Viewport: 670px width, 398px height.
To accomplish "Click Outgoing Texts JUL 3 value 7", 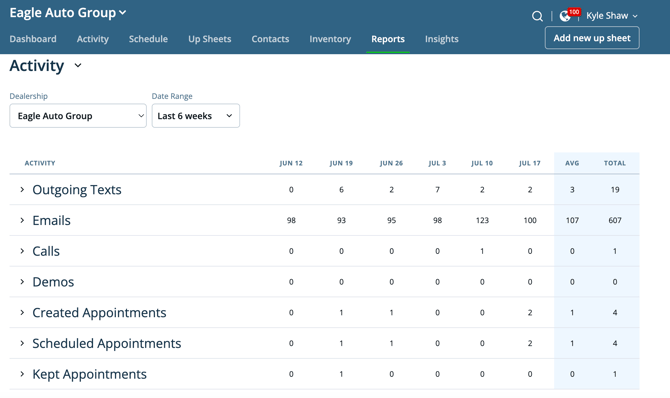I will (438, 189).
